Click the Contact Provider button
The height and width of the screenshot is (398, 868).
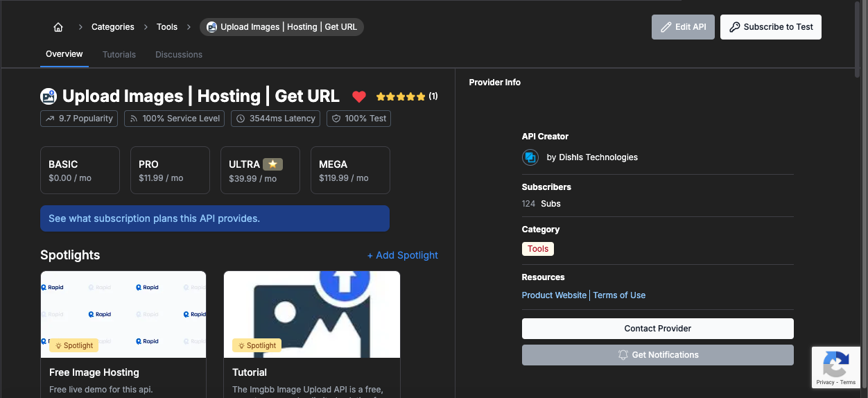click(658, 329)
